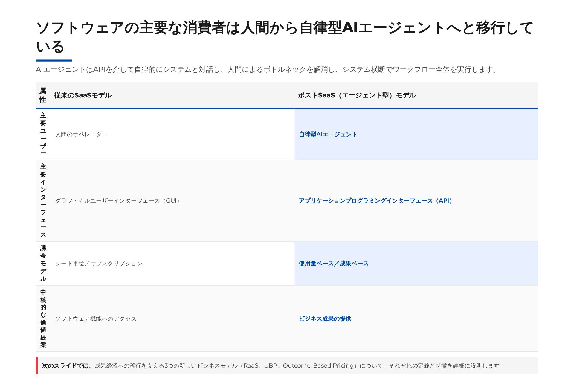
Task: Click the red accent bar on the footer note
Action: pyautogui.click(x=37, y=365)
